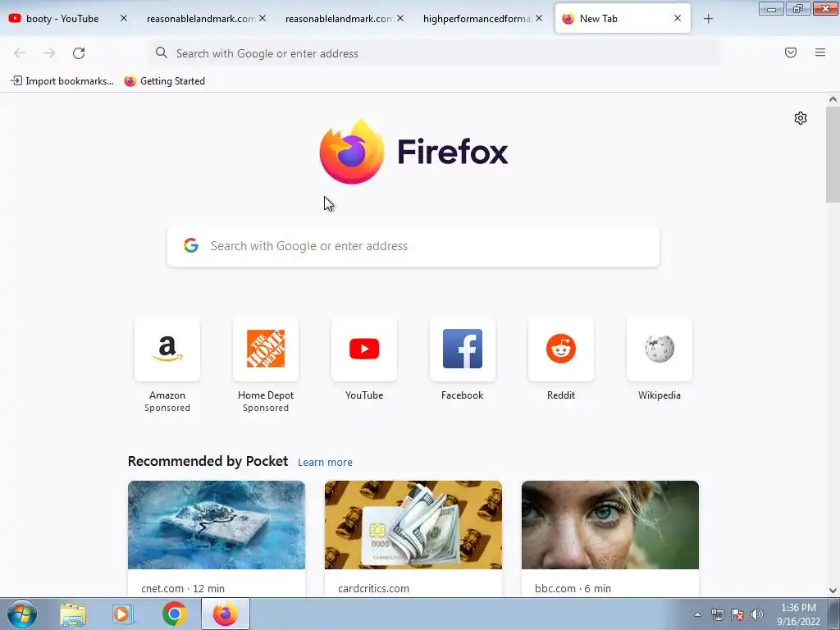
Task: Click network tray icon
Action: (717, 614)
